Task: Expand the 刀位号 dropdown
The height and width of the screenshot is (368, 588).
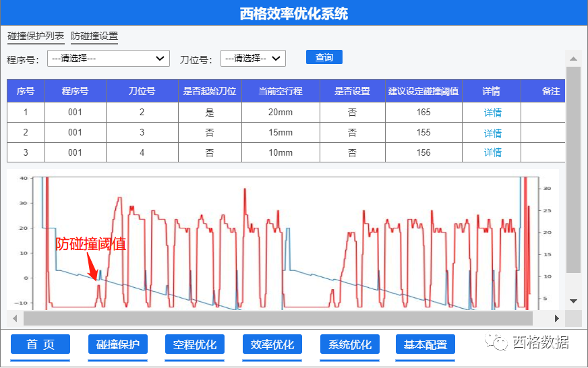Action: 253,59
